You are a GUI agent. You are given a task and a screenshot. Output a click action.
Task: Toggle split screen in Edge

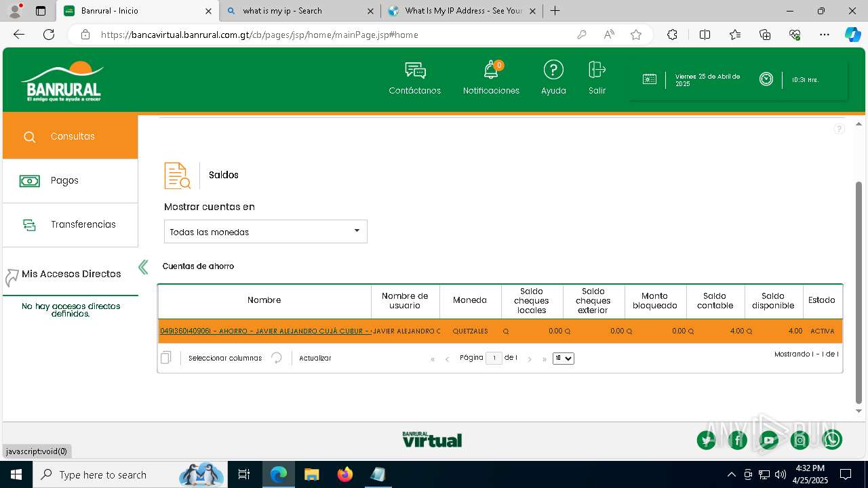pyautogui.click(x=705, y=35)
